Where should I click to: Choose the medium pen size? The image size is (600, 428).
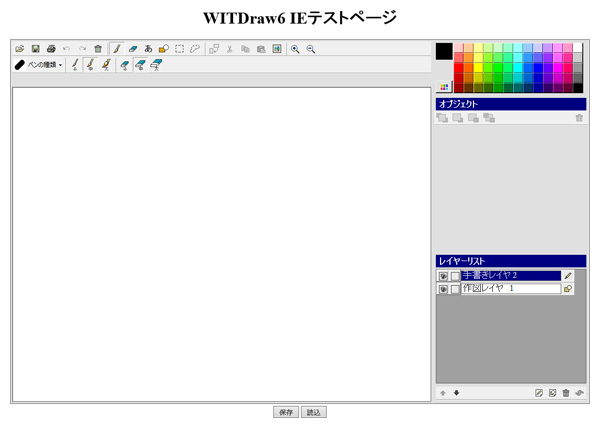tap(90, 65)
